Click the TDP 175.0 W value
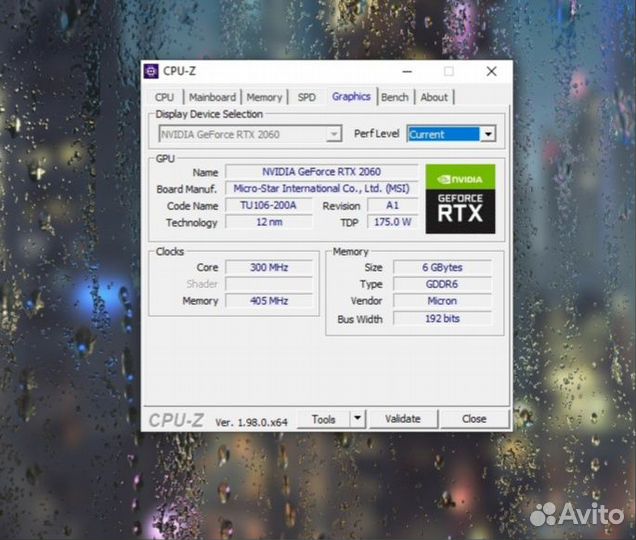This screenshot has height=540, width=636. 392,222
